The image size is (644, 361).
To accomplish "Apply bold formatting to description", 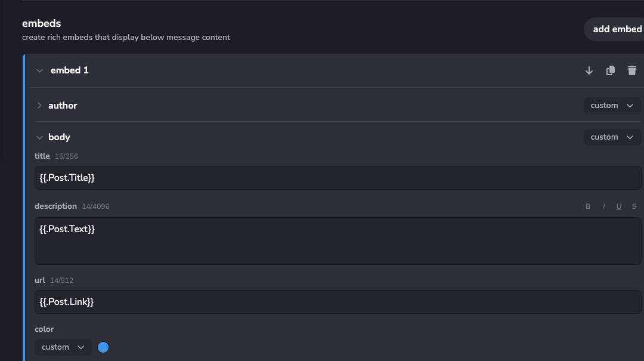I will click(x=588, y=206).
